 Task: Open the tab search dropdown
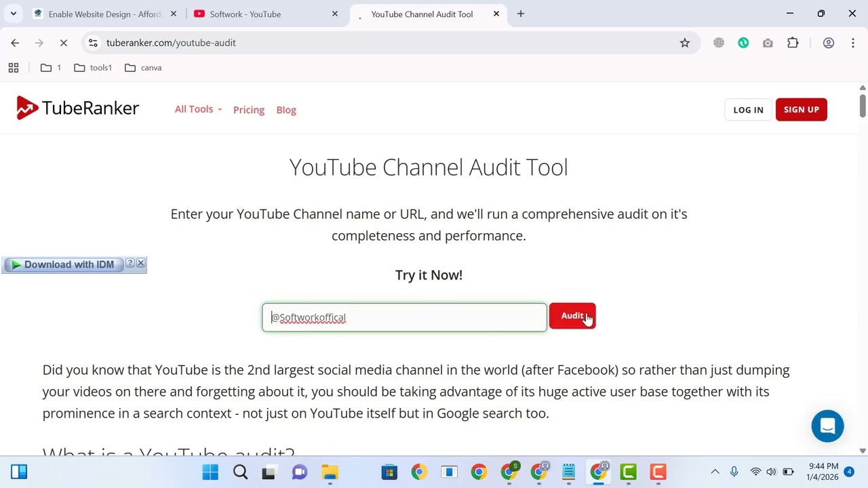(14, 14)
